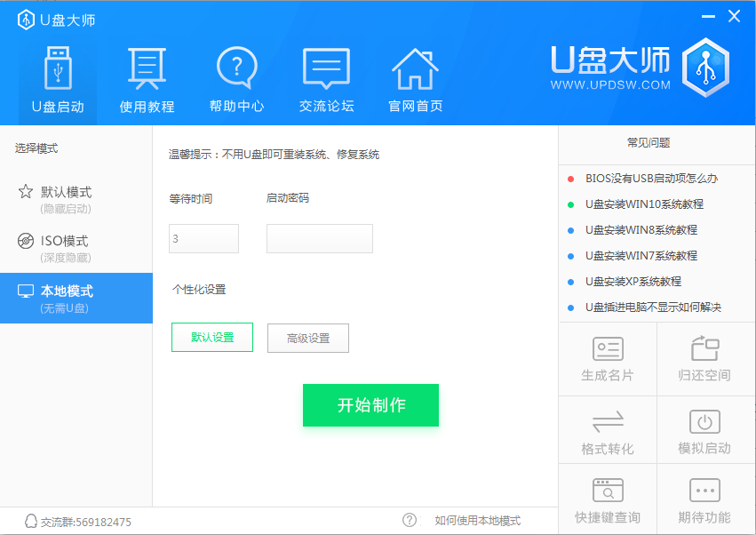Visit 官网首页 homepage

415,80
